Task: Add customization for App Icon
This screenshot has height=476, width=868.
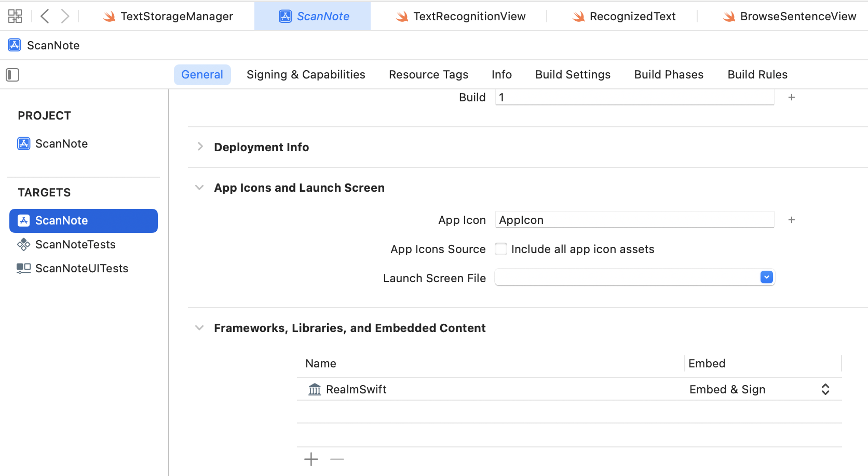Action: click(x=792, y=220)
